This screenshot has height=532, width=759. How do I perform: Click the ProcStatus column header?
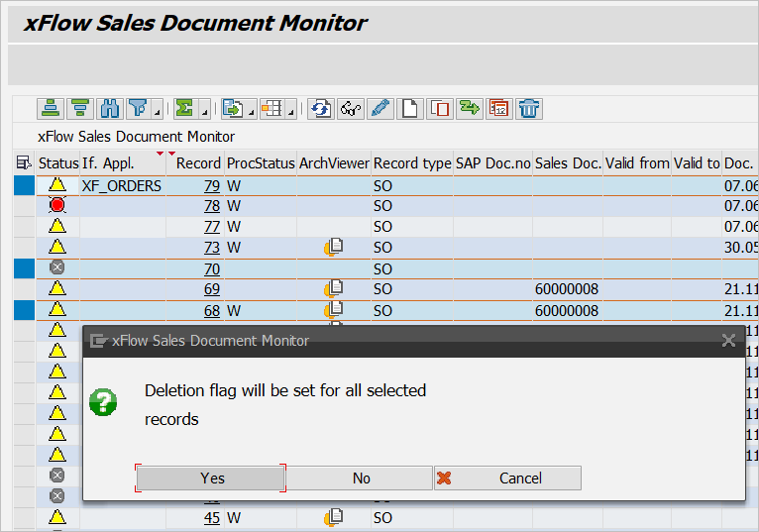(x=261, y=163)
